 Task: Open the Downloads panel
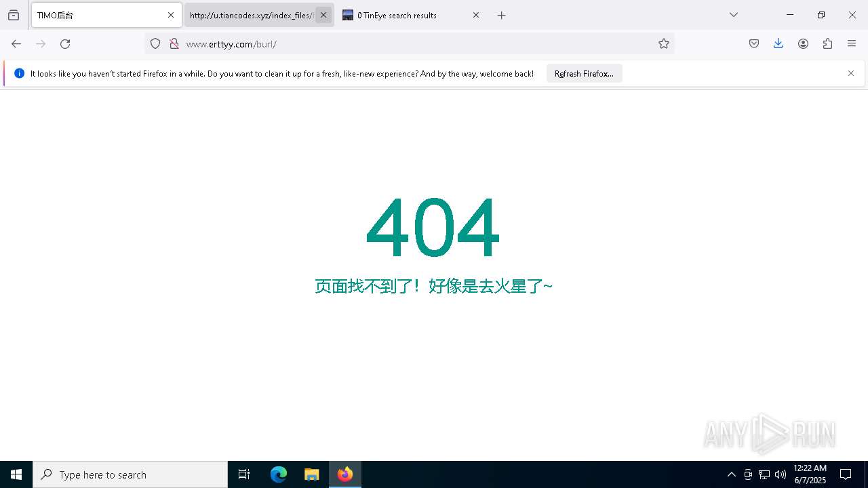[778, 43]
